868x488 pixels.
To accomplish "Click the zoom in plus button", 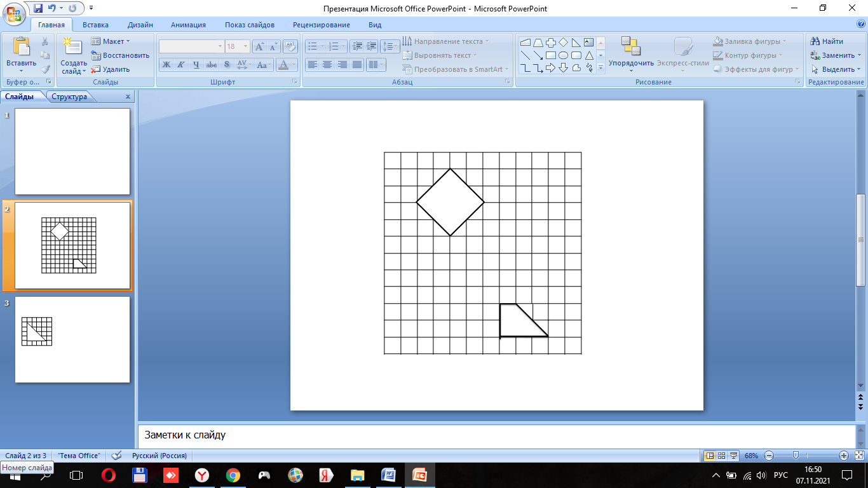I will click(844, 456).
